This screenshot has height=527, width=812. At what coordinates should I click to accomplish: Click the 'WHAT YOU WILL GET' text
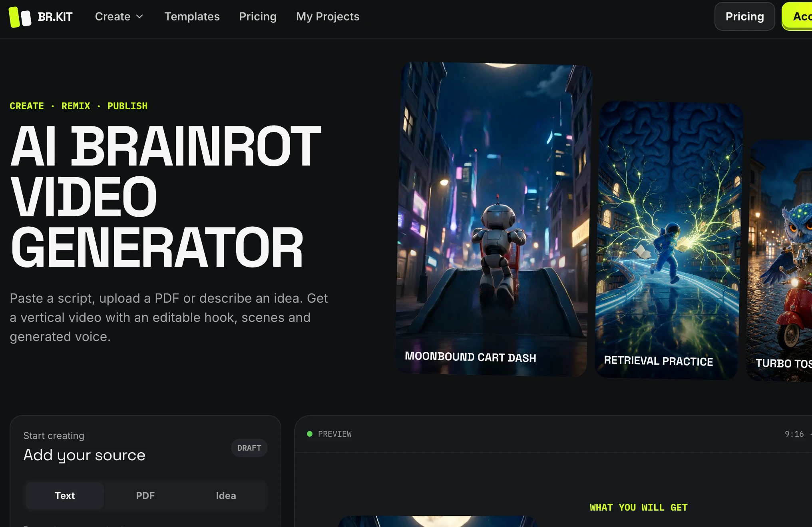[639, 507]
